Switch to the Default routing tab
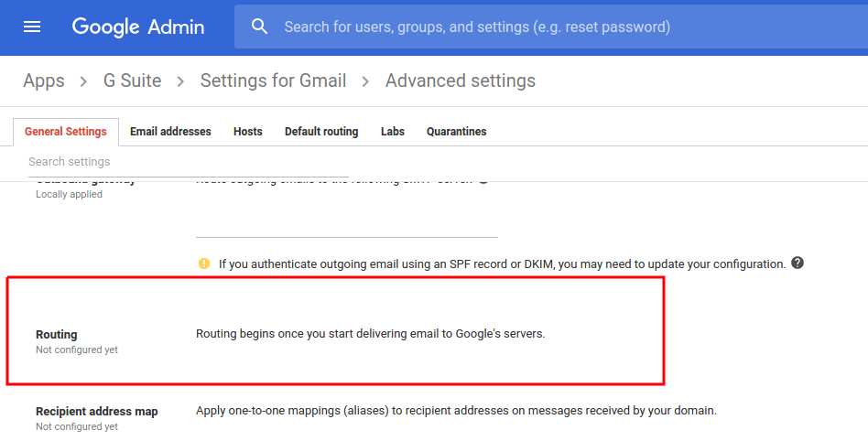 (x=321, y=132)
